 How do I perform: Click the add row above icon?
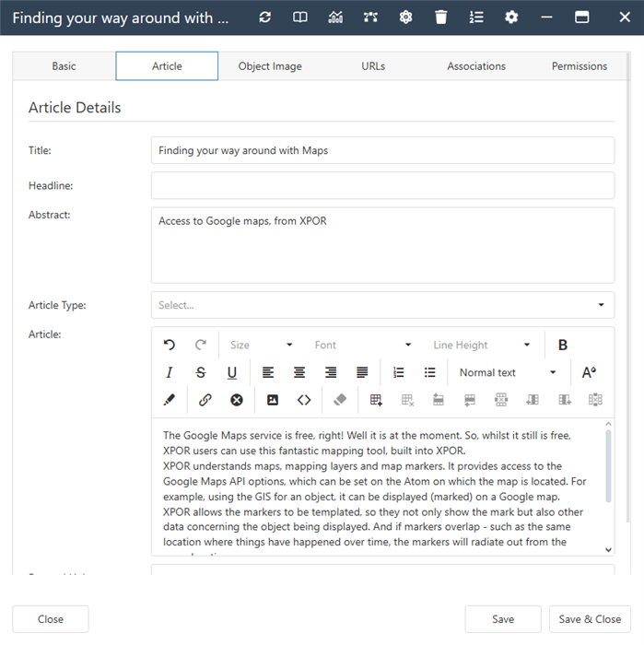pyautogui.click(x=439, y=400)
